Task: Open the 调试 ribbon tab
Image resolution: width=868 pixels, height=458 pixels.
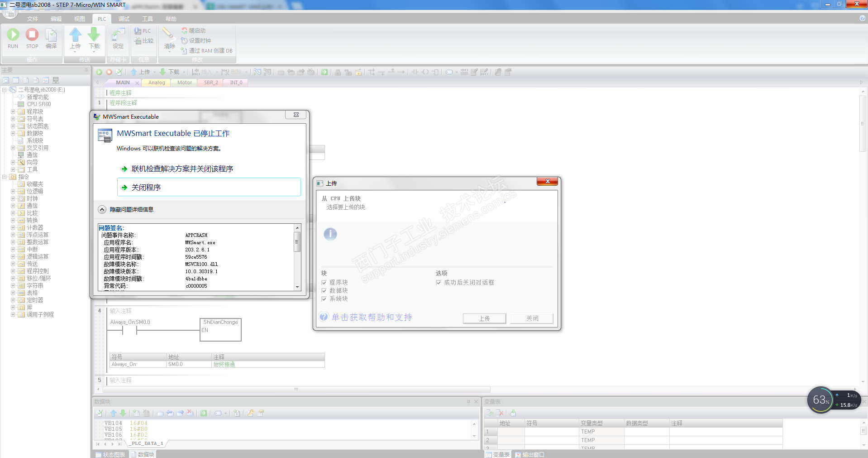Action: click(124, 19)
